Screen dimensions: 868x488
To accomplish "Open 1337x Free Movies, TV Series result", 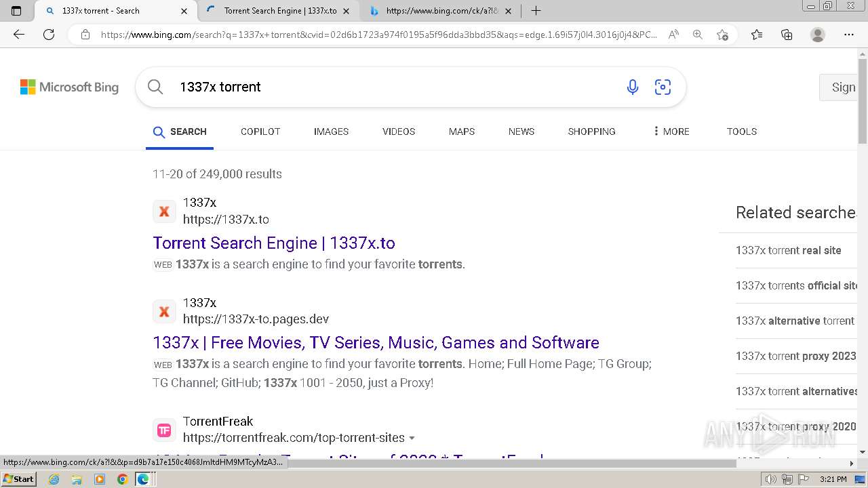I will click(x=376, y=342).
